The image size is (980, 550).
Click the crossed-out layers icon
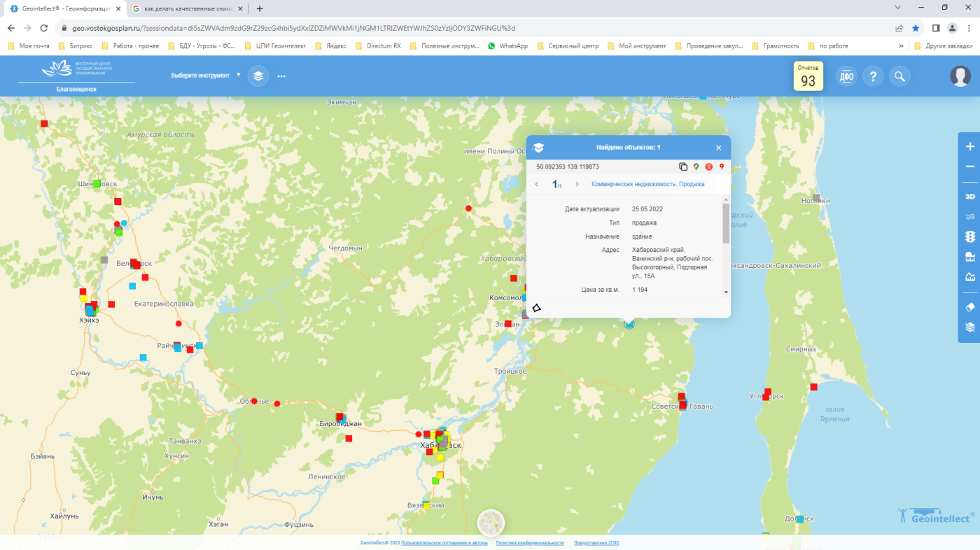pyautogui.click(x=970, y=327)
